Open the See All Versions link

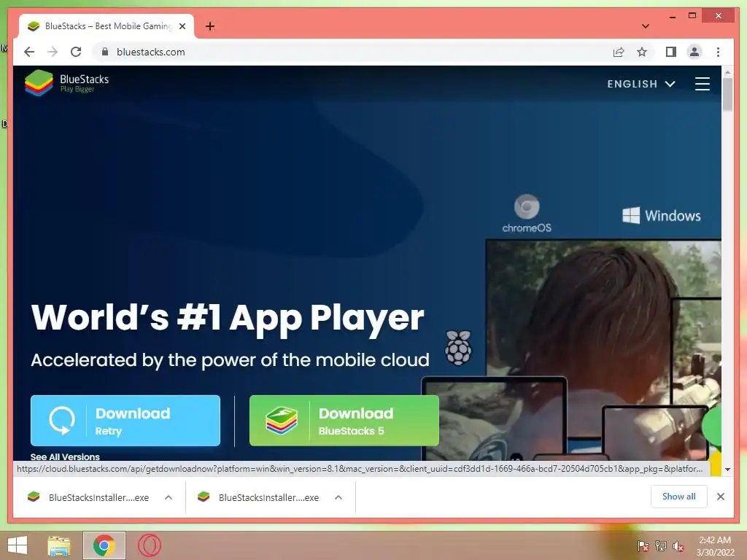(65, 456)
